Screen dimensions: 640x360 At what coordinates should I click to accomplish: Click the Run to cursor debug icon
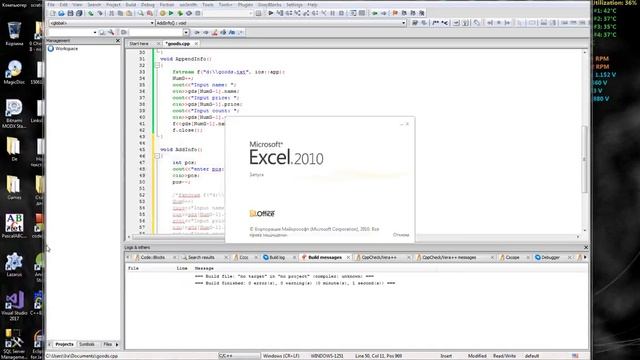280,13
